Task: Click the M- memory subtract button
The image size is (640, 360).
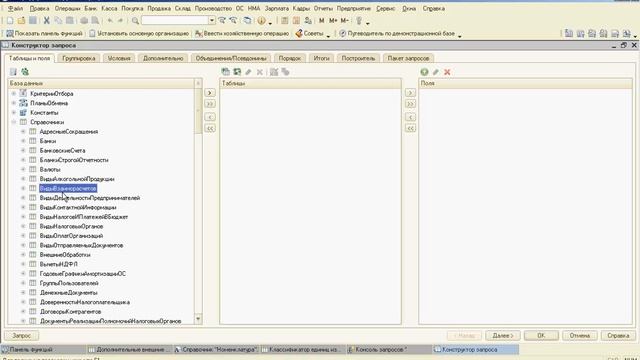Action: click(x=344, y=20)
